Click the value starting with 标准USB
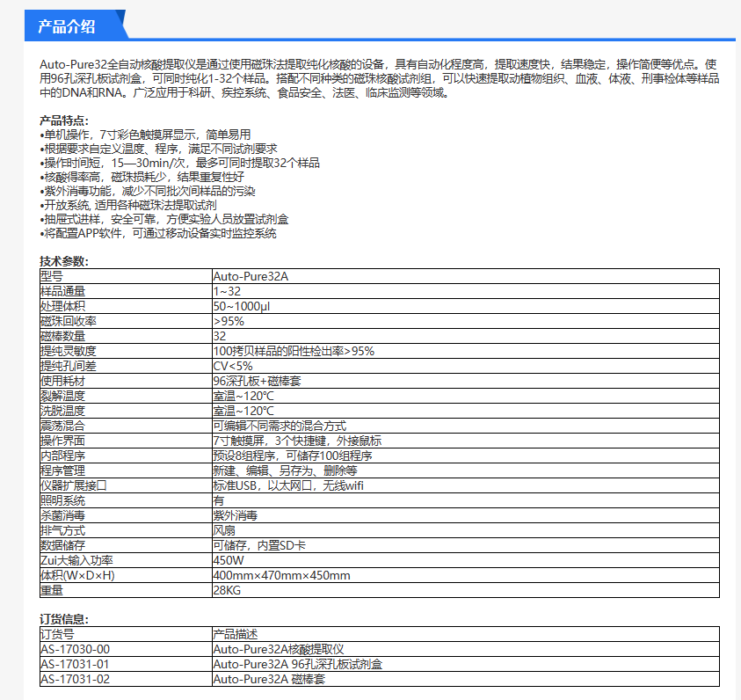Screen dimensions: 741x700 pos(288,486)
